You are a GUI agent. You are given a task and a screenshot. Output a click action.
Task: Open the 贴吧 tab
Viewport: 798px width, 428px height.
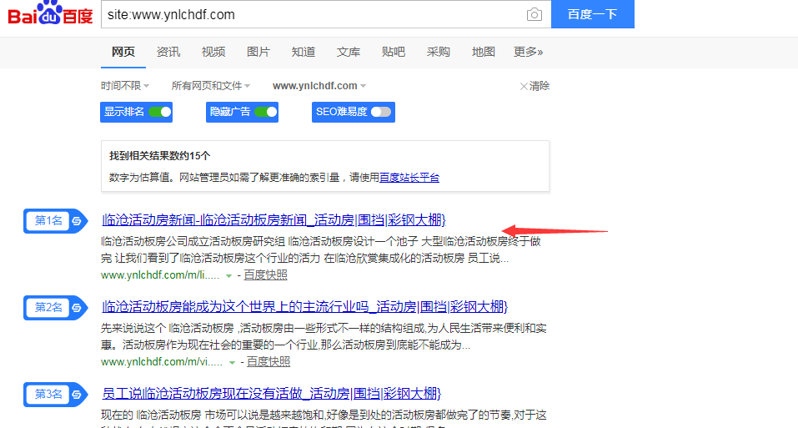[x=393, y=52]
